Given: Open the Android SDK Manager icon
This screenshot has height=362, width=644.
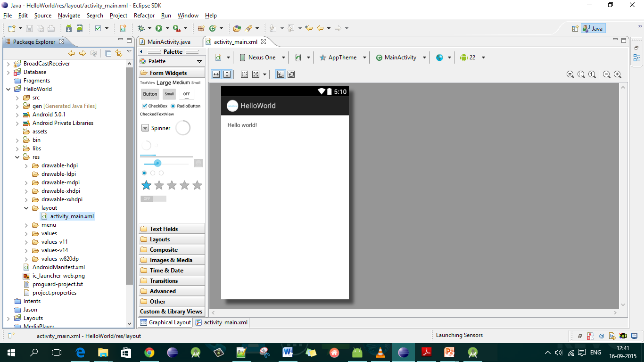Looking at the screenshot, I should pyautogui.click(x=69, y=28).
